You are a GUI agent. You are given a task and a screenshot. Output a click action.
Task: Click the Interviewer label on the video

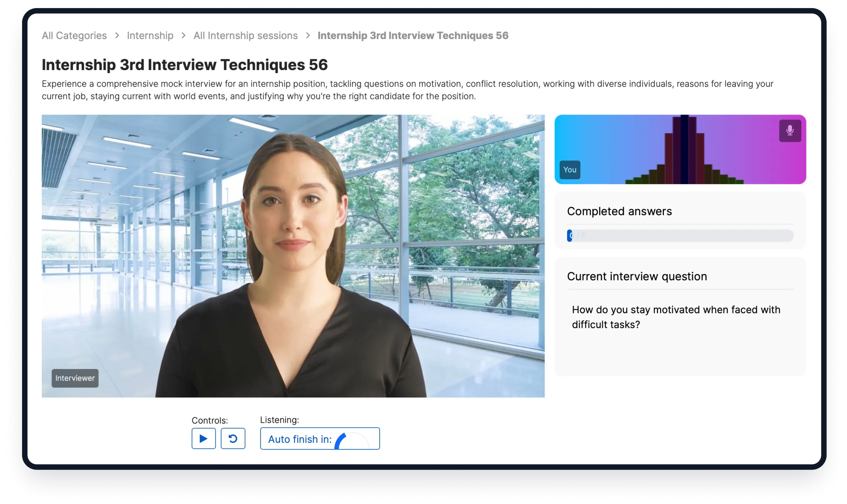(75, 378)
